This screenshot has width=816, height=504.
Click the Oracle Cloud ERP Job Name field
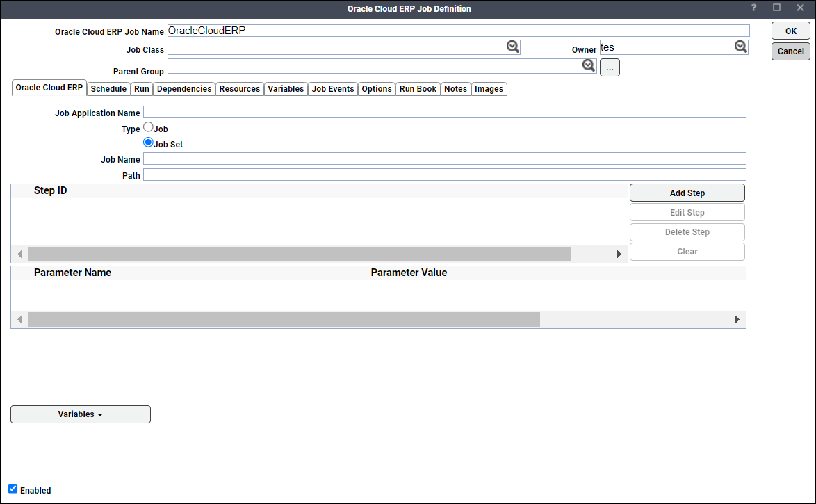click(458, 31)
